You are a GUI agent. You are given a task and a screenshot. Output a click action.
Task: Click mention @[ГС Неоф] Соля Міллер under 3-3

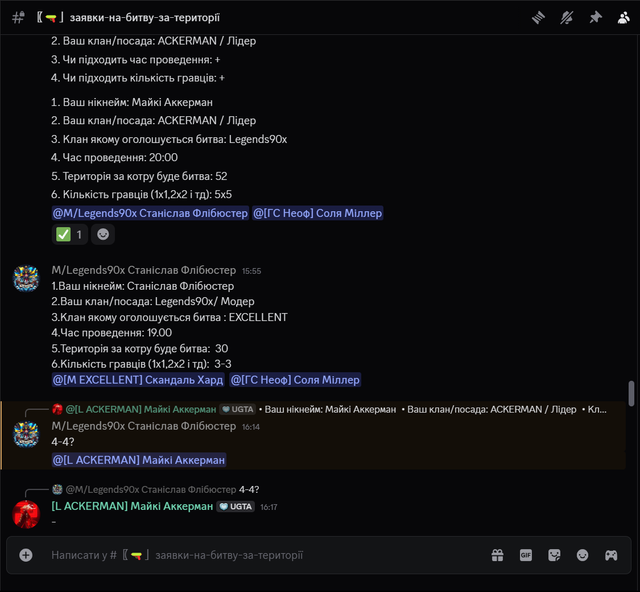(x=295, y=380)
